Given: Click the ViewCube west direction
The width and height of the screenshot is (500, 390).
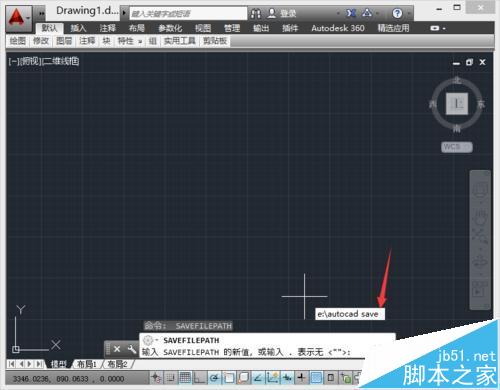Looking at the screenshot, I should [x=433, y=104].
